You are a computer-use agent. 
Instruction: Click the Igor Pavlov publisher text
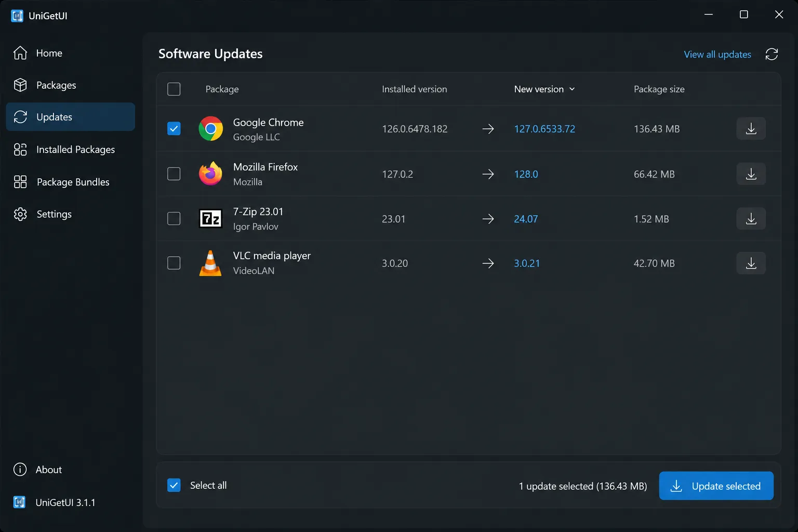pyautogui.click(x=256, y=227)
